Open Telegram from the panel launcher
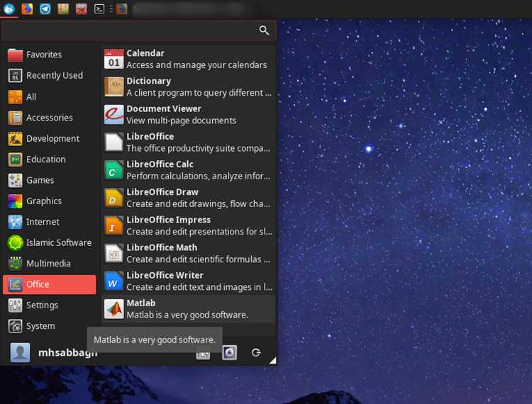This screenshot has width=532, height=404. click(x=45, y=9)
